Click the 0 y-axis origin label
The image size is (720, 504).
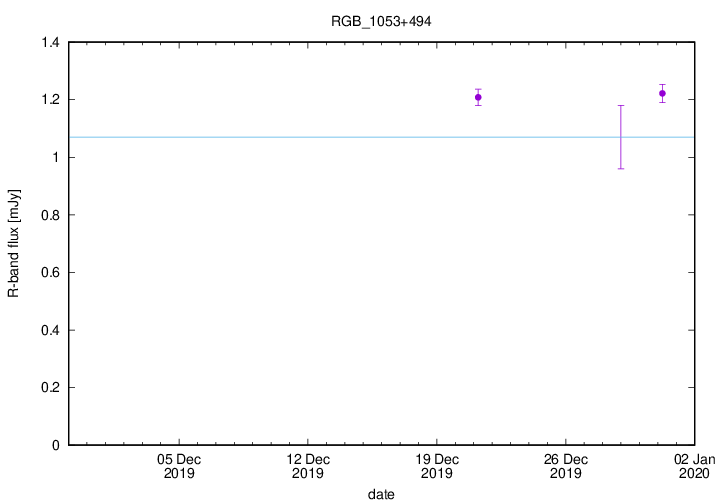57,445
